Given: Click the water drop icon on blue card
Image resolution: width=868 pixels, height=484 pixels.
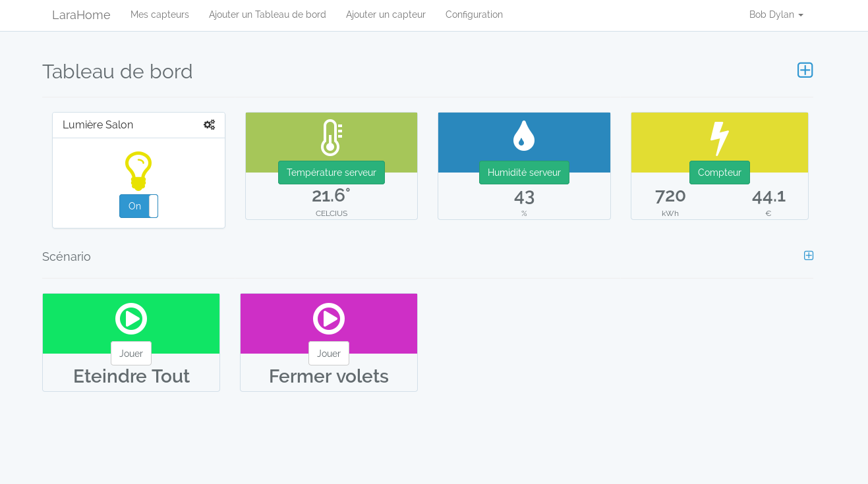Looking at the screenshot, I should (x=524, y=136).
